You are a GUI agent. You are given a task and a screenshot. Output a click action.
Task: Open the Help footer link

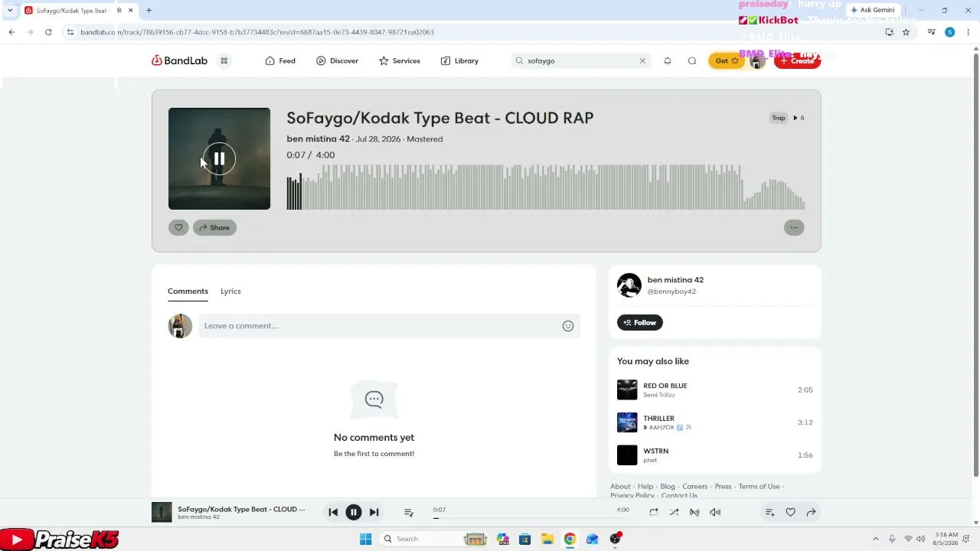coord(645,487)
